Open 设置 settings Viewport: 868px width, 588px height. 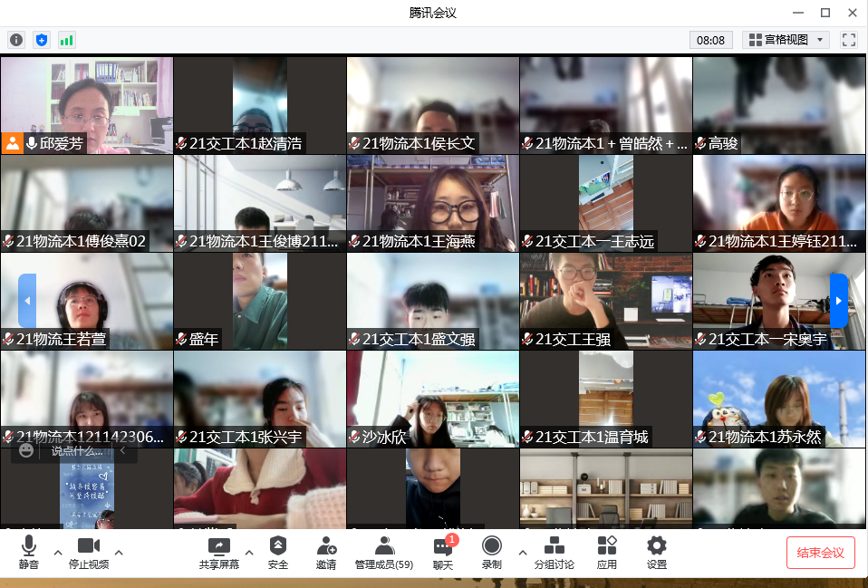click(x=657, y=553)
